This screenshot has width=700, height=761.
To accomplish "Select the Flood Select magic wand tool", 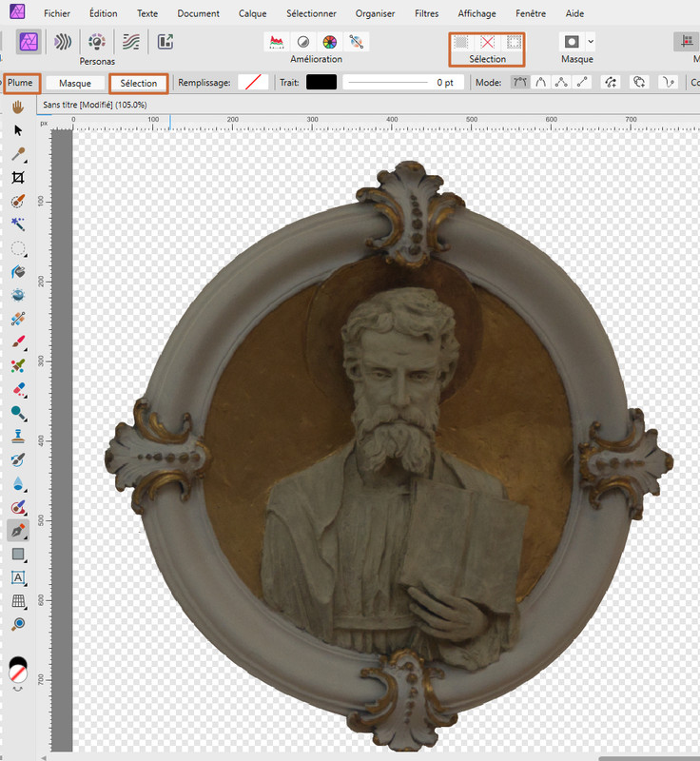I will [x=18, y=224].
